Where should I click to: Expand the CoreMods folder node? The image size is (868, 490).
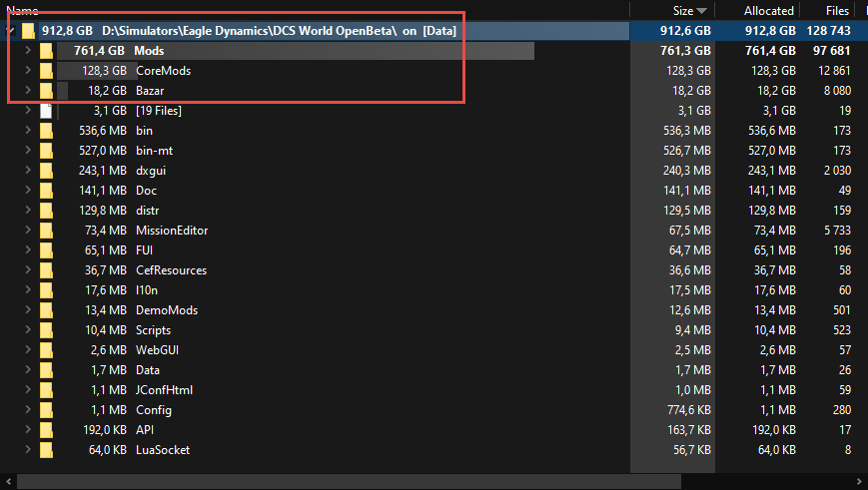(28, 70)
